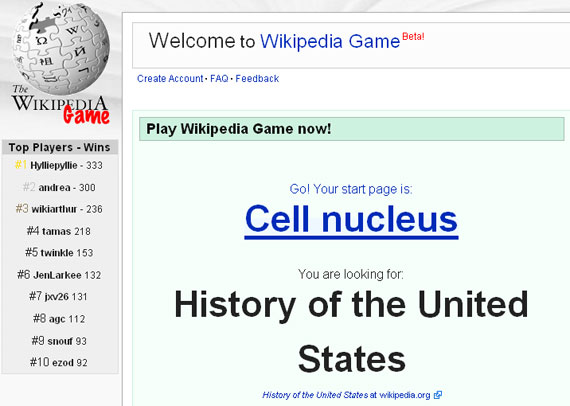Select second-ranked player andrea

tap(54, 188)
